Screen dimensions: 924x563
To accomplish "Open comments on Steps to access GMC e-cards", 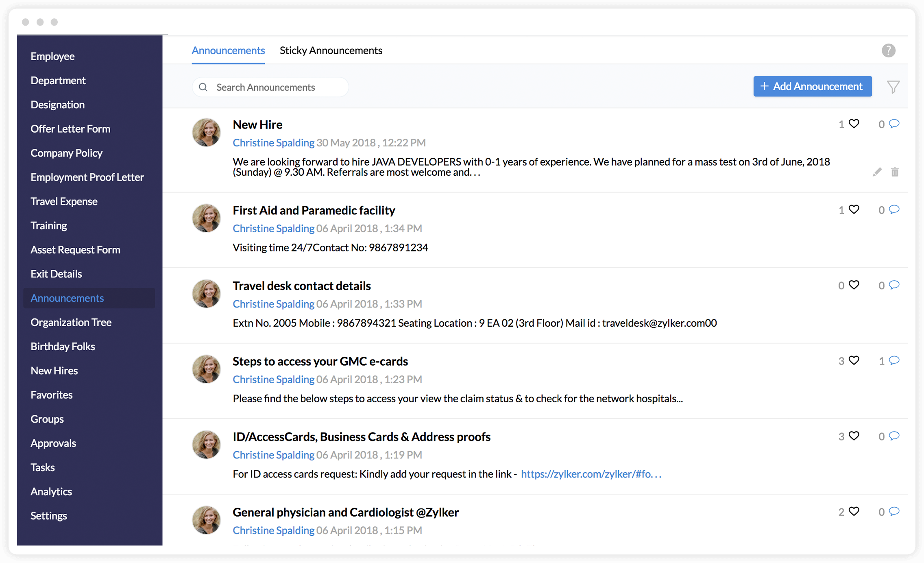I will point(894,360).
